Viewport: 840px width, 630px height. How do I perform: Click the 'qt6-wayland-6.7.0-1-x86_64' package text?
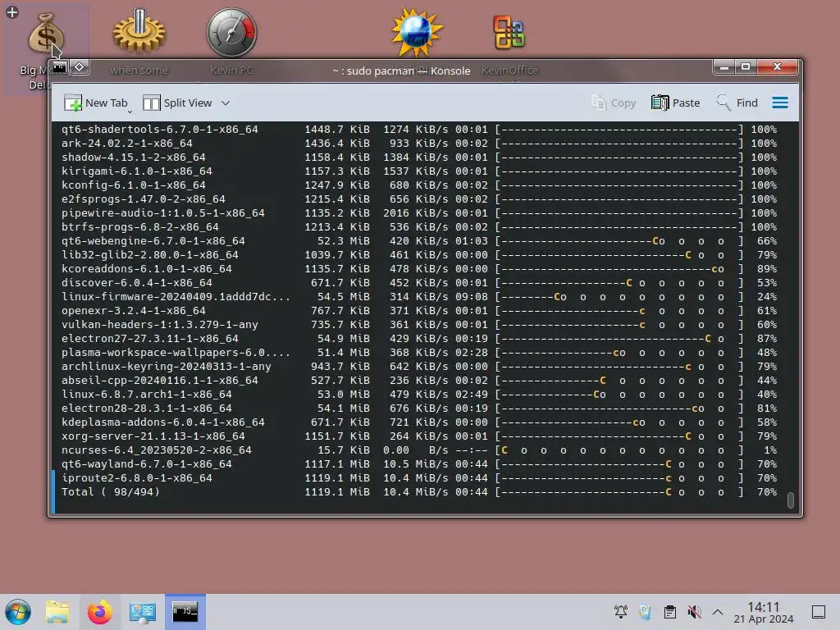pyautogui.click(x=147, y=463)
